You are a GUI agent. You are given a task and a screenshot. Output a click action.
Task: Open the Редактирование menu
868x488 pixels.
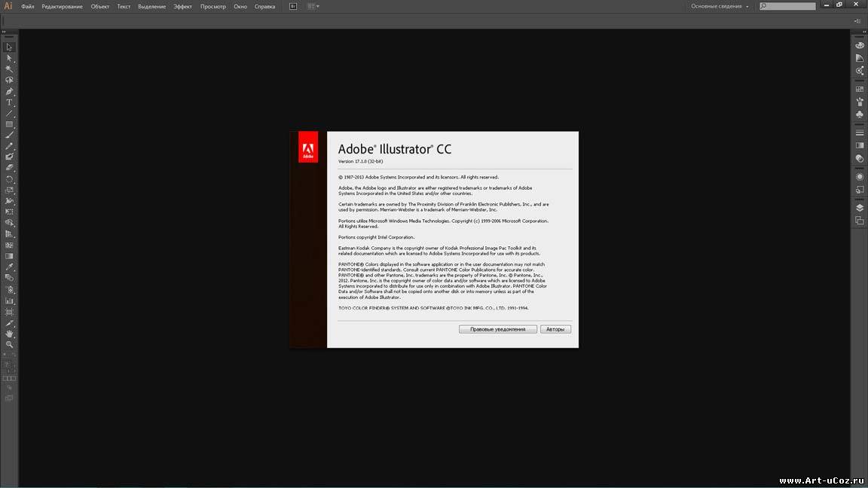point(62,7)
